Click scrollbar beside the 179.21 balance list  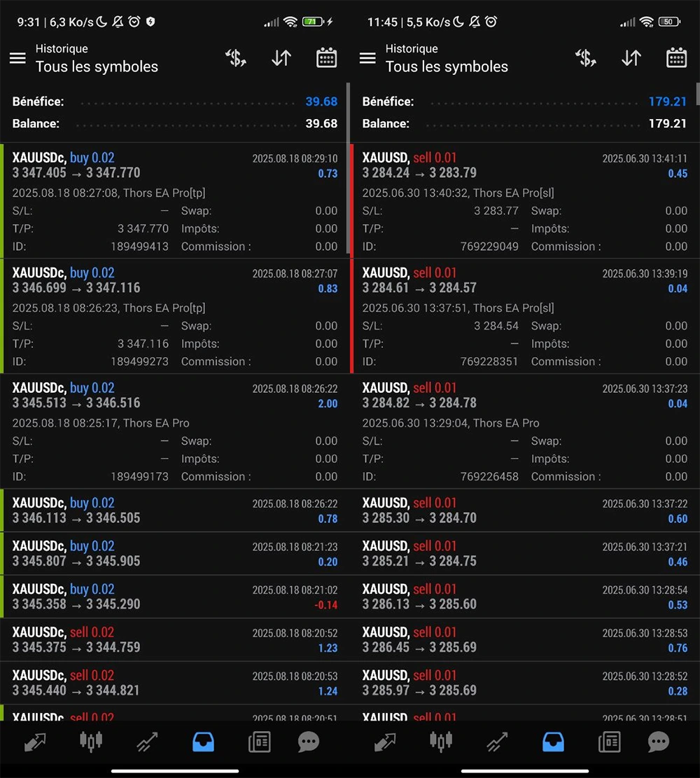[x=697, y=93]
